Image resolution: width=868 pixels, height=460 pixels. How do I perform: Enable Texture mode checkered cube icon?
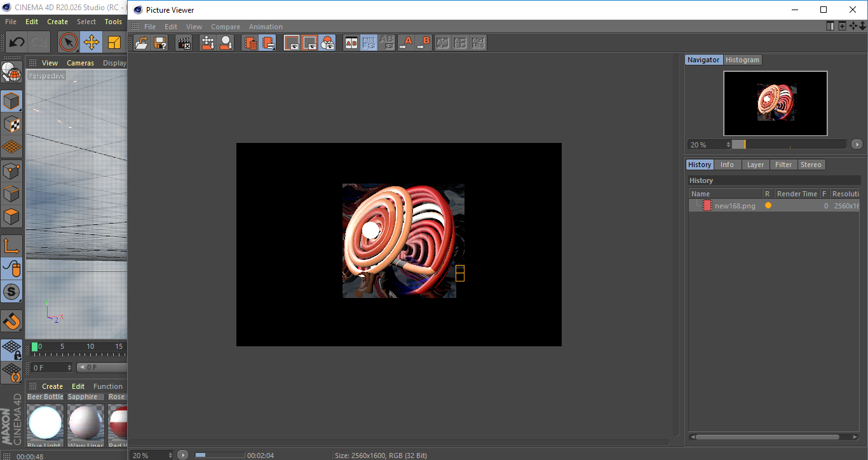click(x=11, y=124)
